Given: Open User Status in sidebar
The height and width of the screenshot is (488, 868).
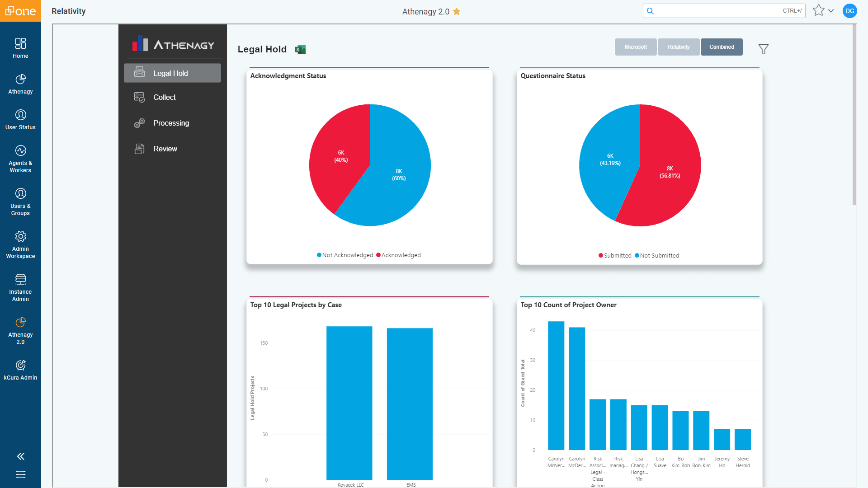Looking at the screenshot, I should (20, 120).
